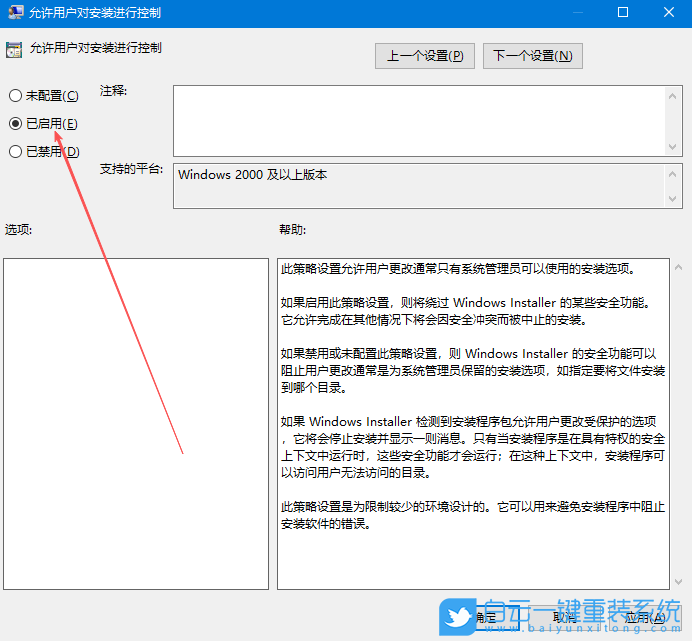Click the policy setting icon beside the title
This screenshot has height=641, width=692.
14,50
